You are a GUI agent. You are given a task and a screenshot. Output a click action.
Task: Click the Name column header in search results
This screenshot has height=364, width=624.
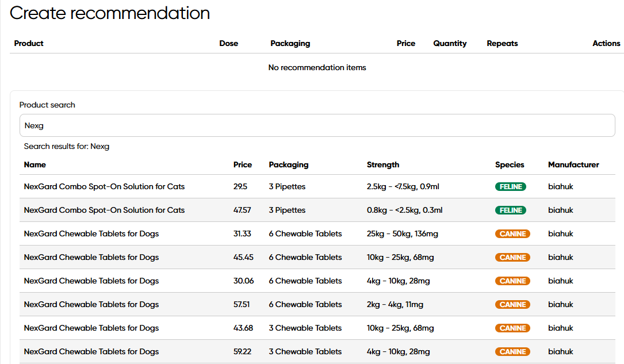(x=35, y=165)
